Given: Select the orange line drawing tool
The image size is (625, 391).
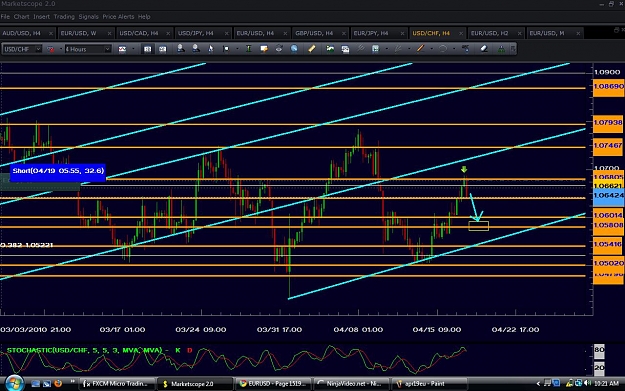Looking at the screenshot, I should [x=420, y=49].
